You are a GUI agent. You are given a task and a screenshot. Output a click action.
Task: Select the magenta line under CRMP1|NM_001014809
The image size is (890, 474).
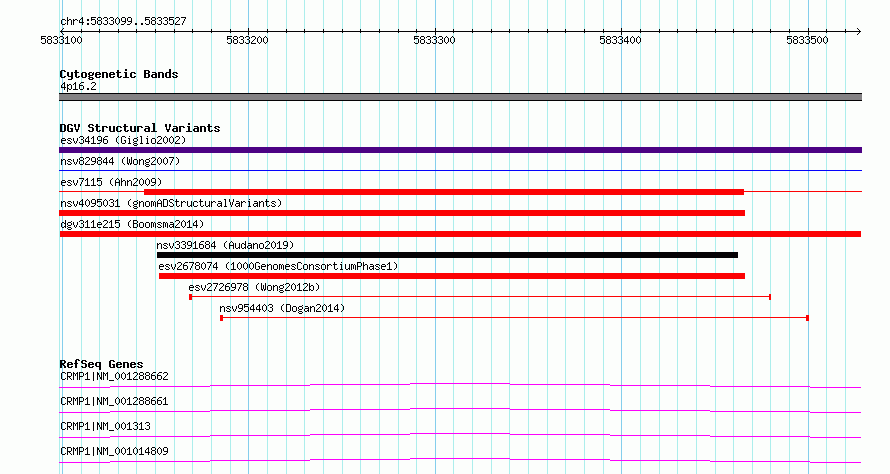(x=460, y=460)
